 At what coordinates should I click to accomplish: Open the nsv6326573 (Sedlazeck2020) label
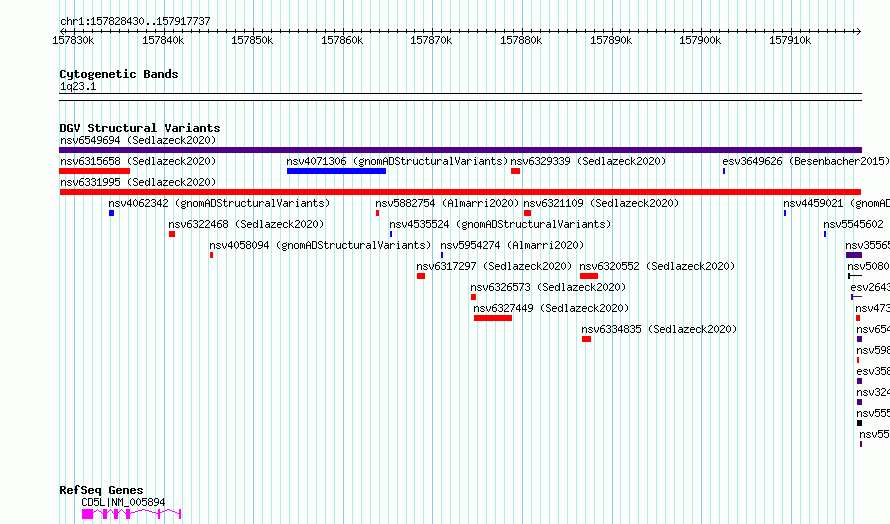tap(548, 287)
